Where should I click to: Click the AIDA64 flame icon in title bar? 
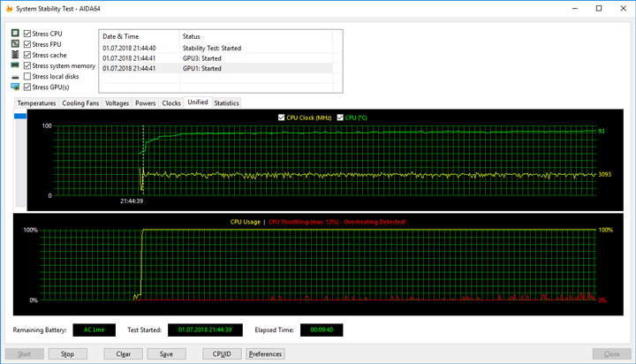[9, 9]
